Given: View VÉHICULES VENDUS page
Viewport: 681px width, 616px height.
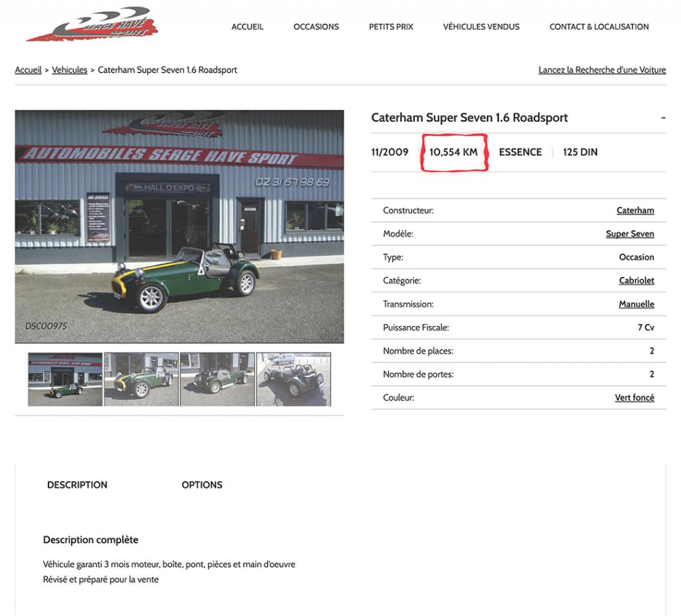Looking at the screenshot, I should [481, 27].
